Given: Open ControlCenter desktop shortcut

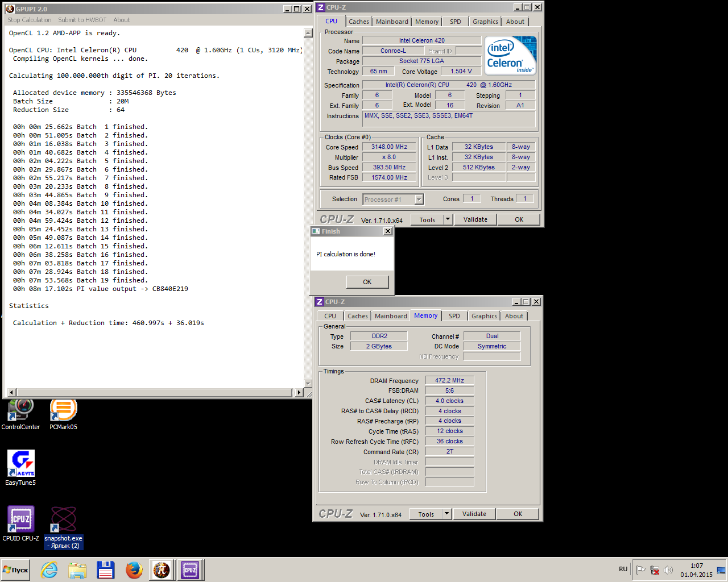Looking at the screenshot, I should coord(21,414).
